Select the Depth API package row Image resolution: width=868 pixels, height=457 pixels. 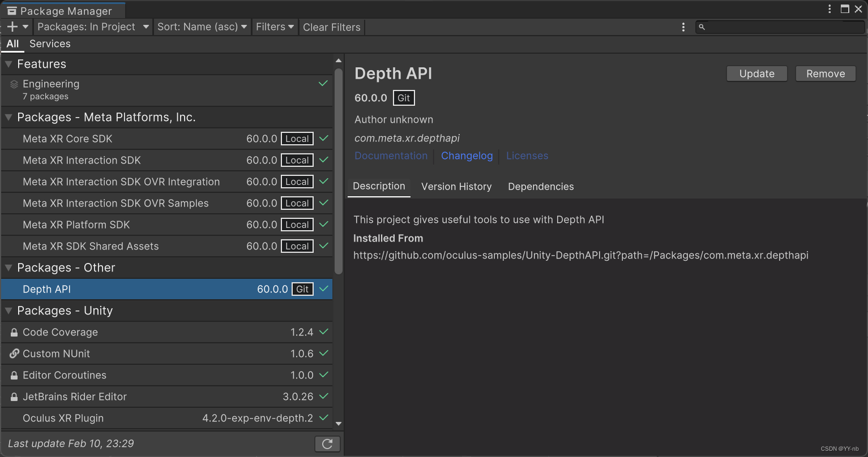pos(166,289)
